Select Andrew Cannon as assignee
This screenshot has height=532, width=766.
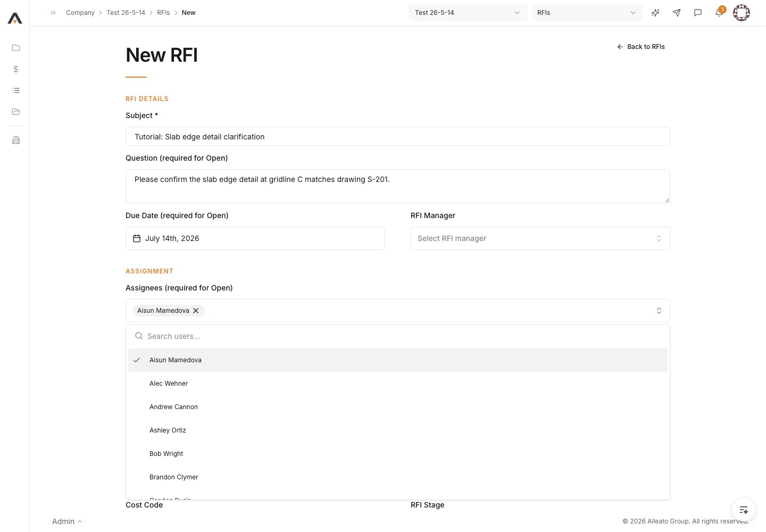(x=397, y=407)
